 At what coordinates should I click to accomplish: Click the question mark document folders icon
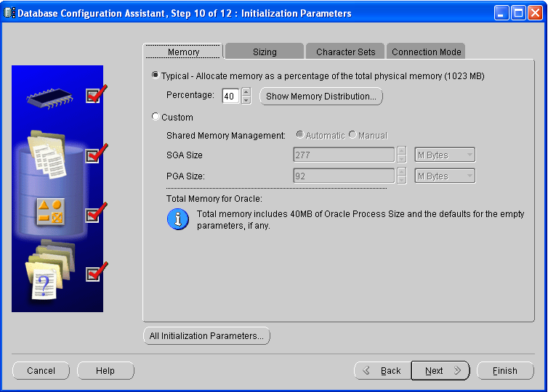point(50,270)
